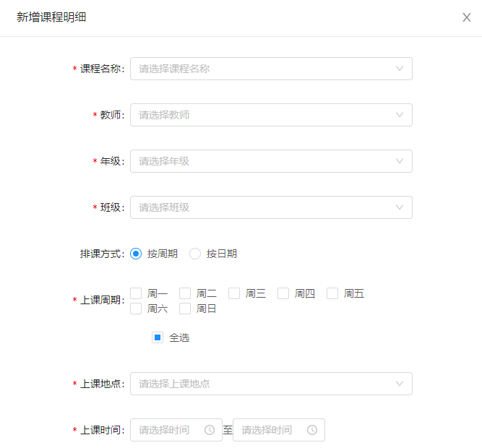Screen dimensions: 482x448
Task: Check the 周二 checkbox
Action: click(x=185, y=293)
